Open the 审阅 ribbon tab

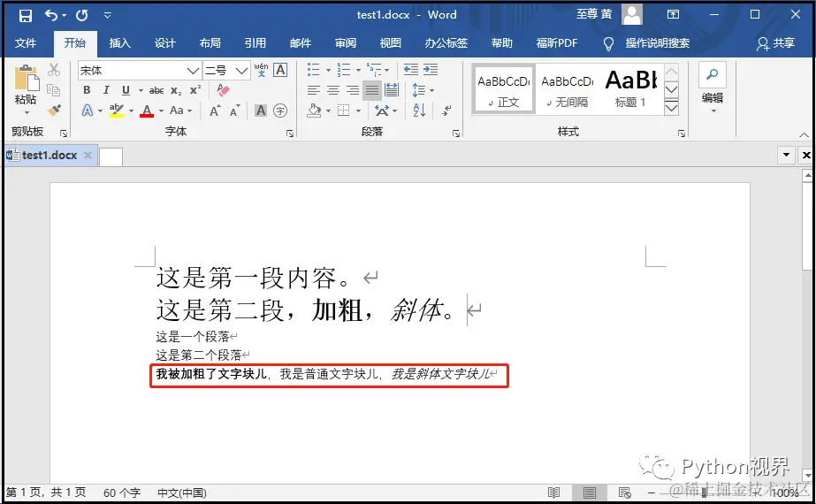coord(346,42)
